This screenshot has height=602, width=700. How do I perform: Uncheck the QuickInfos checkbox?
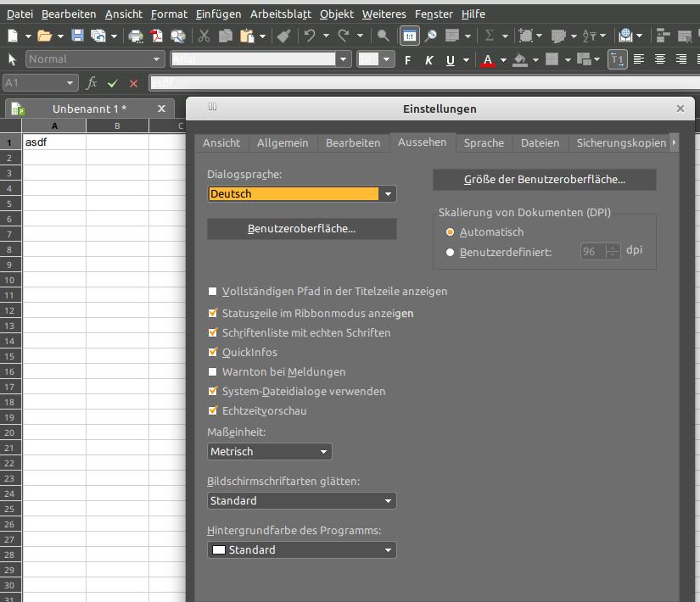[213, 353]
